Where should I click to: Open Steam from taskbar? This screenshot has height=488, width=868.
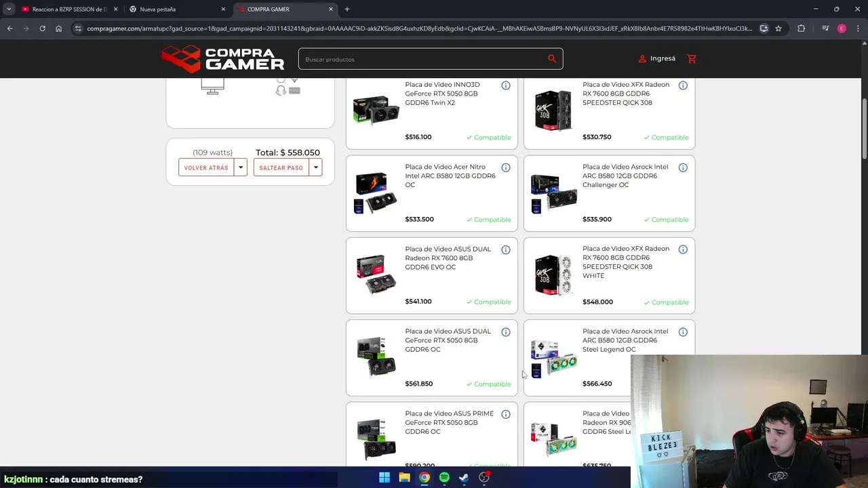[464, 478]
